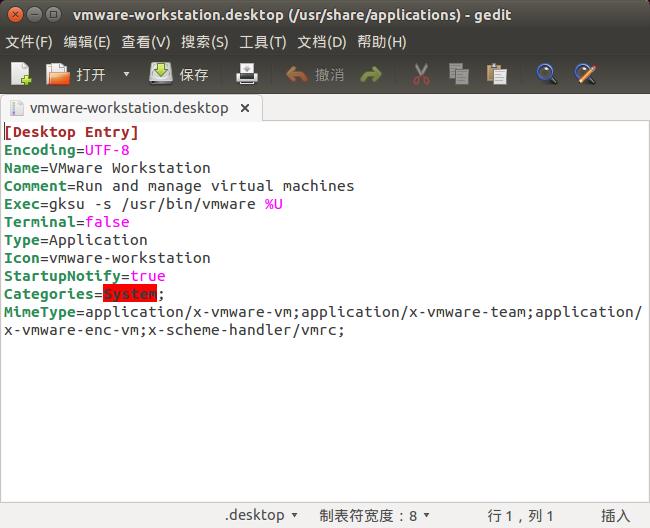Click the x-scheme-handler/vmrc text
Image resolution: width=650 pixels, height=528 pixels.
point(246,330)
